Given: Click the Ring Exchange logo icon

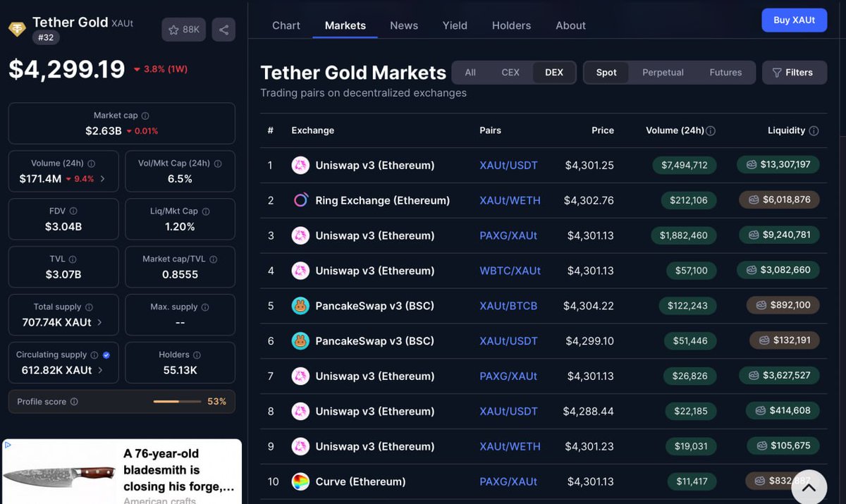Looking at the screenshot, I should point(300,200).
